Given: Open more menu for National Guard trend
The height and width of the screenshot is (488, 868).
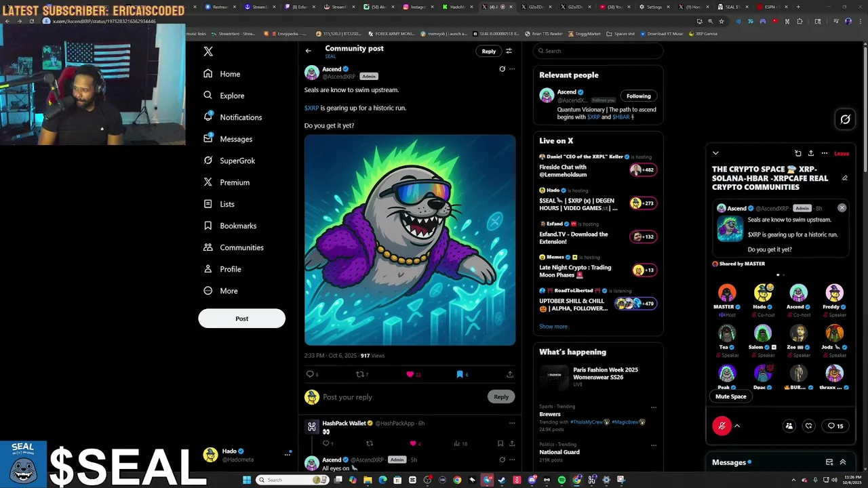Looking at the screenshot, I should (654, 445).
